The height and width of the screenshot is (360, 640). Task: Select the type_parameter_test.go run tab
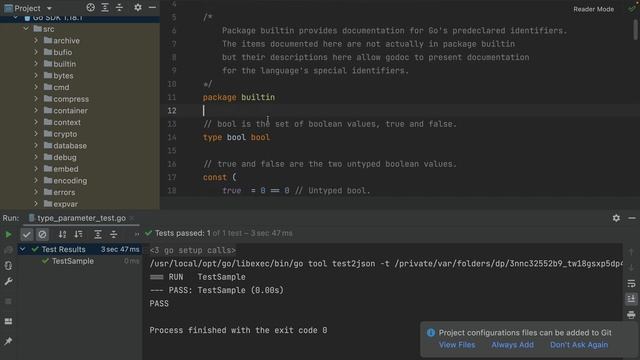coord(81,218)
